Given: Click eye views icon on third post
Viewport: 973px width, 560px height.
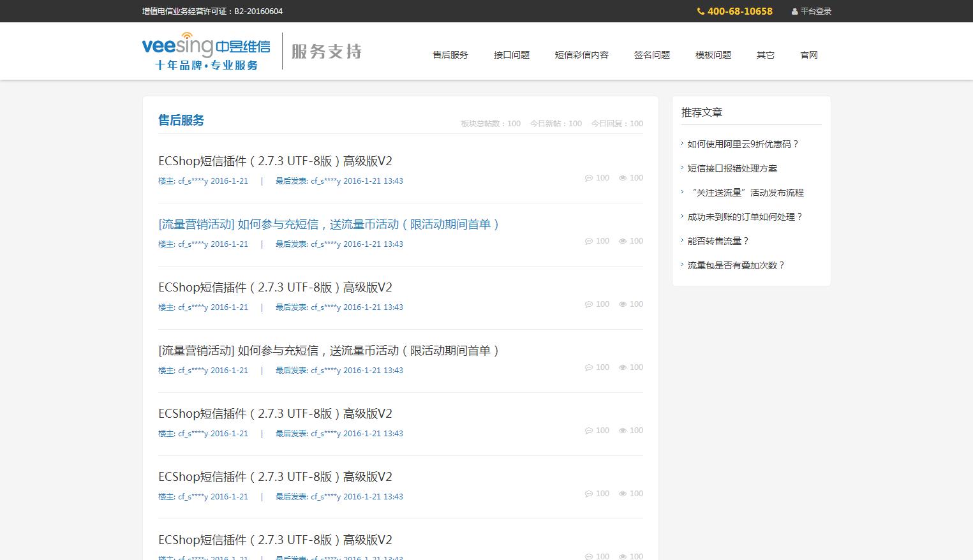Looking at the screenshot, I should (x=623, y=304).
